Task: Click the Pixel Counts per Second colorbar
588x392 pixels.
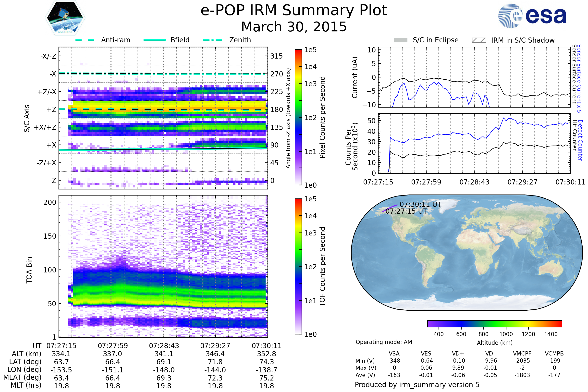Action: point(298,117)
